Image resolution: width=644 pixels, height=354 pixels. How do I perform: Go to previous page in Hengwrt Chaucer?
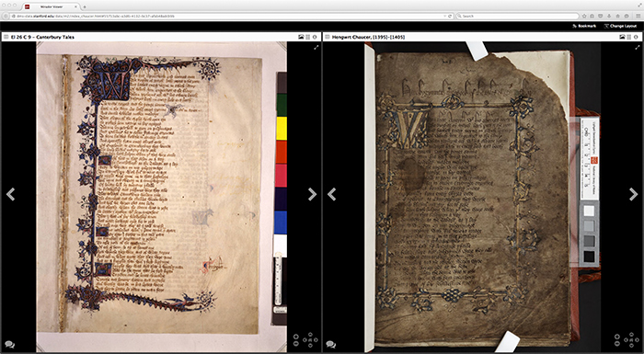[332, 194]
